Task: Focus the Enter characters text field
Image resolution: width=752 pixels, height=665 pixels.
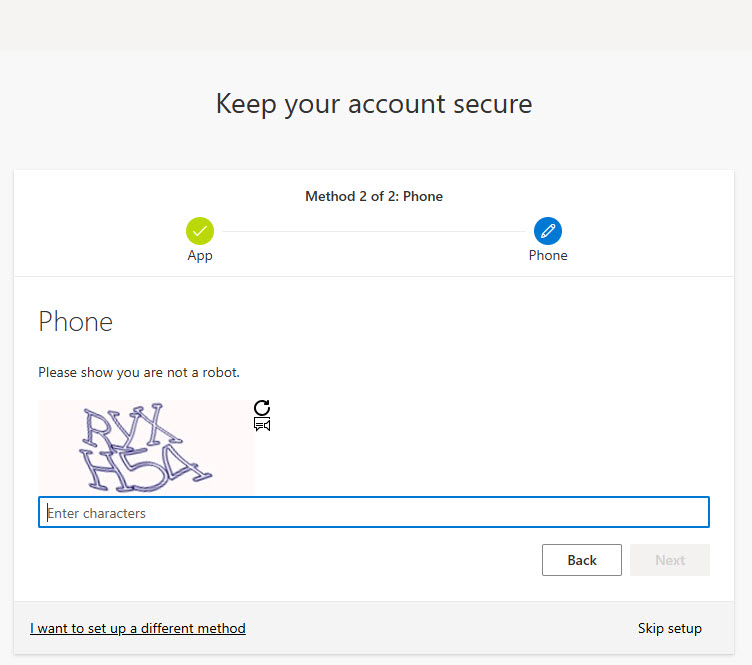Action: pos(374,513)
